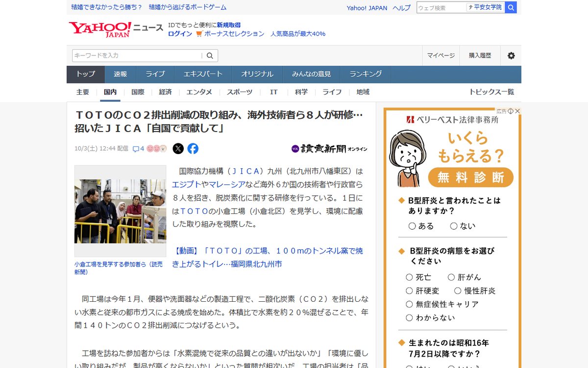Open the factory tour article photo
588x368 pixels.
click(x=120, y=211)
